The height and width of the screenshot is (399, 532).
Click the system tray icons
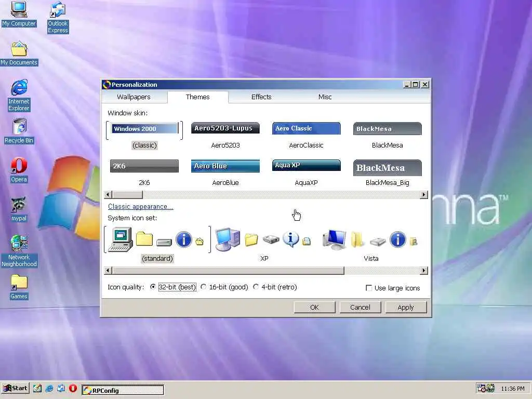pyautogui.click(x=486, y=388)
